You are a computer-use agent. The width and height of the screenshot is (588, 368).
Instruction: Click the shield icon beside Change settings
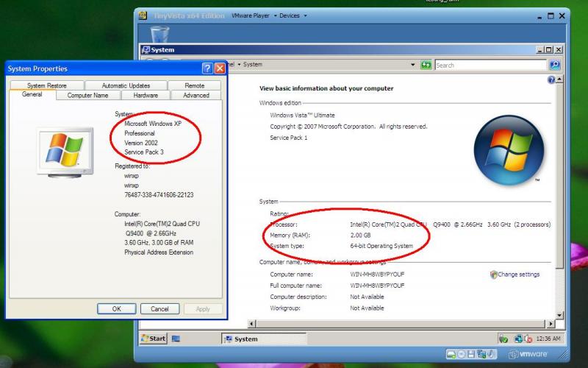point(493,275)
